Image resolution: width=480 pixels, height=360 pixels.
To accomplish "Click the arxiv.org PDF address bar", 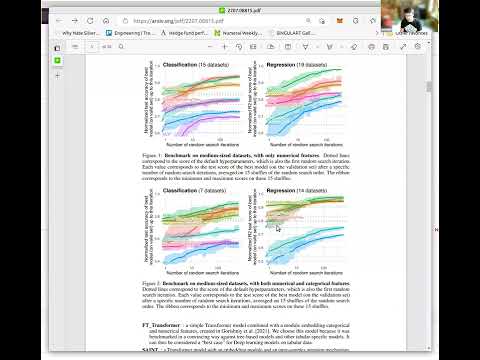I will pyautogui.click(x=213, y=21).
